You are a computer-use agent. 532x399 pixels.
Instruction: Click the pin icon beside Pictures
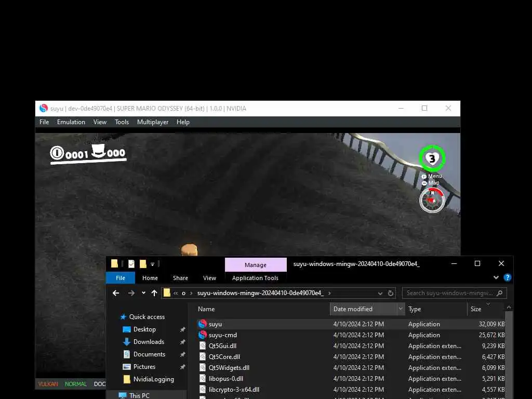click(182, 367)
